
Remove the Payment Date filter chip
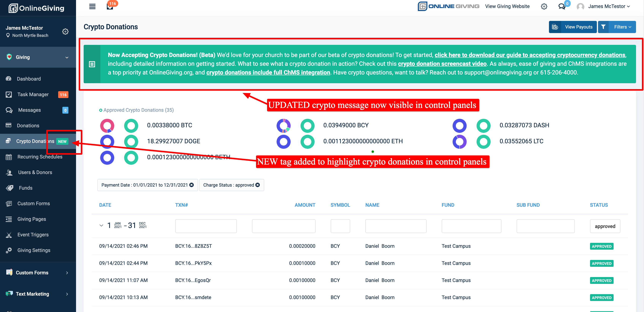click(191, 185)
